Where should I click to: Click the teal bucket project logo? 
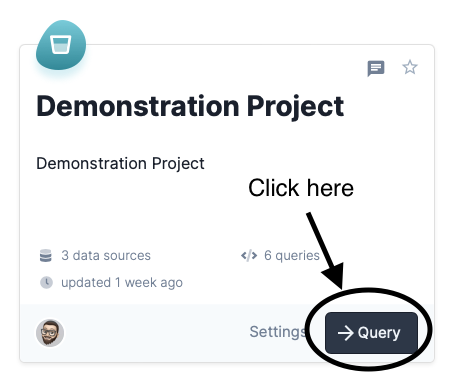click(x=61, y=45)
